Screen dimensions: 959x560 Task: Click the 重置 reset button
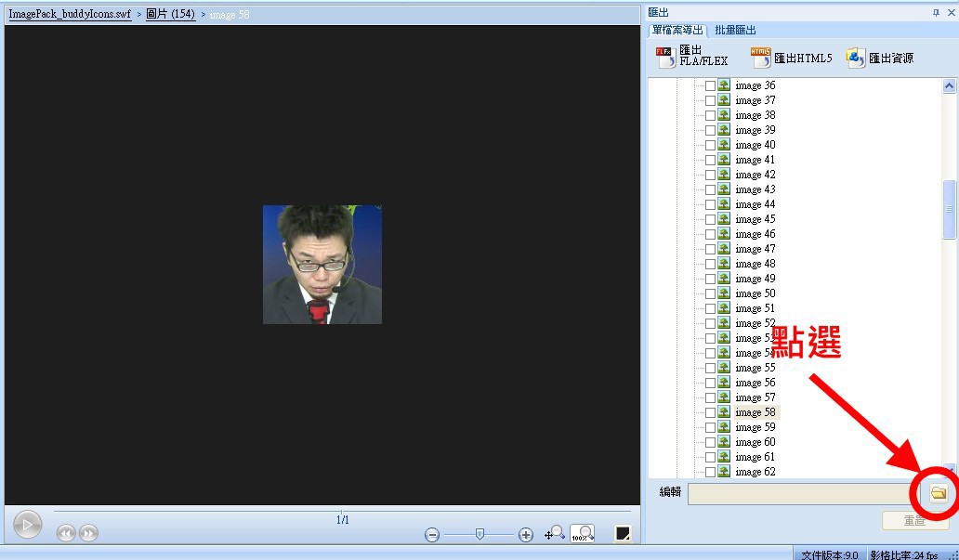[x=914, y=520]
